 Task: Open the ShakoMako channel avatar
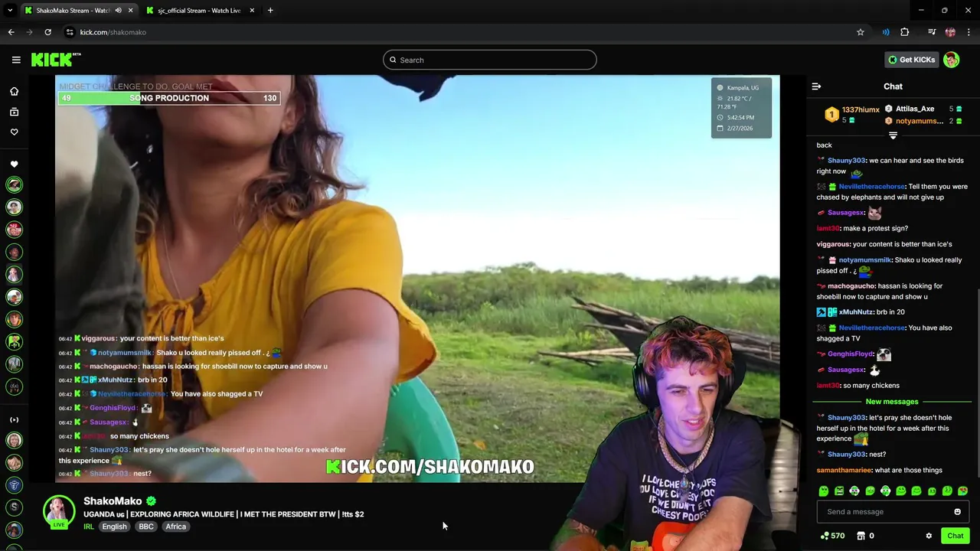tap(59, 512)
